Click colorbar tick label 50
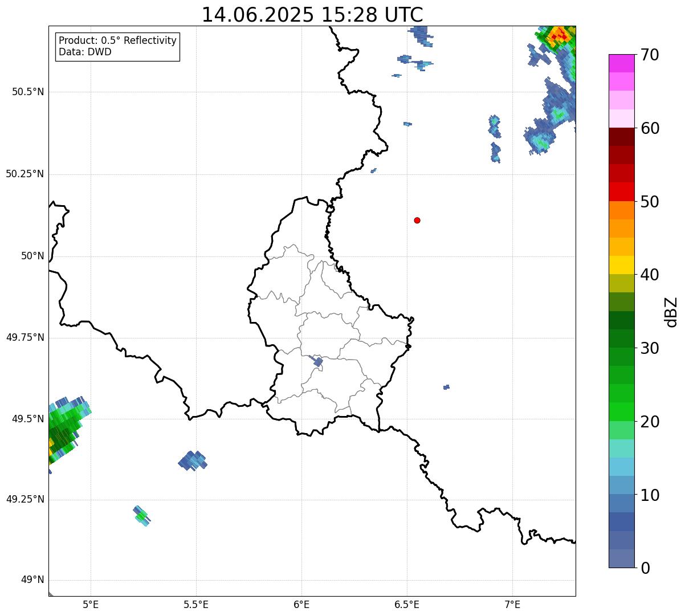 coord(650,202)
